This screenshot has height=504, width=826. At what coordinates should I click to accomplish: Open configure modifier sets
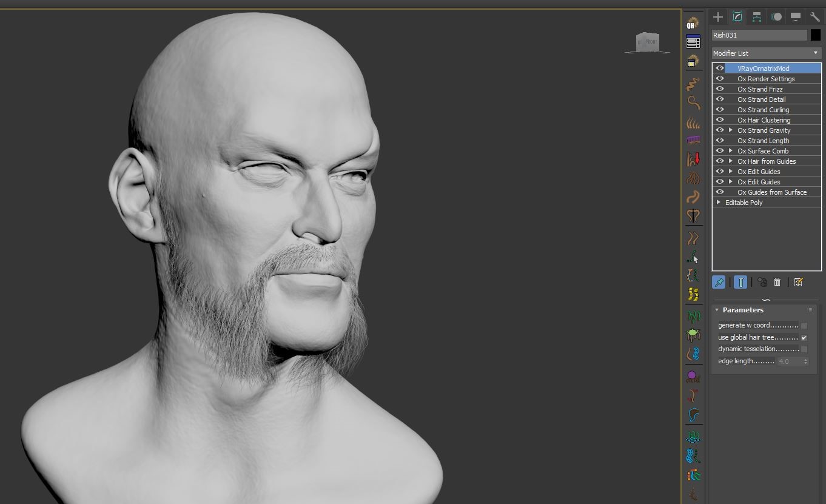[798, 282]
